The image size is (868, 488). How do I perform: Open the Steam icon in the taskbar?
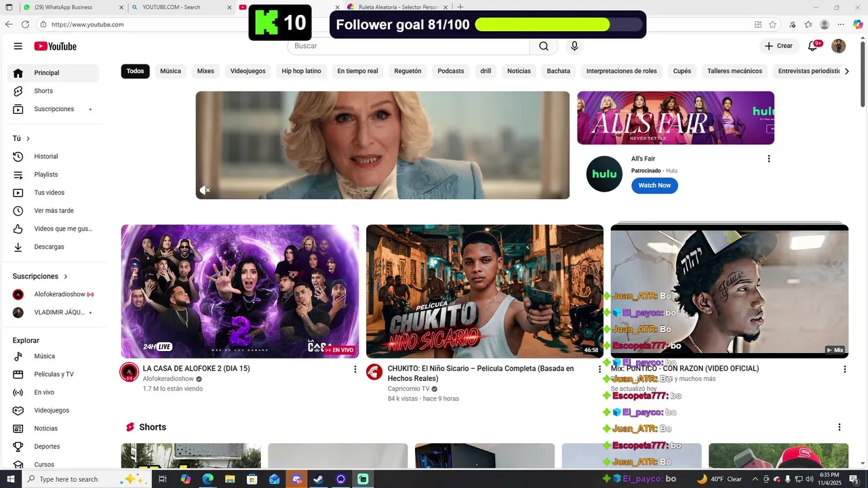pyautogui.click(x=318, y=479)
